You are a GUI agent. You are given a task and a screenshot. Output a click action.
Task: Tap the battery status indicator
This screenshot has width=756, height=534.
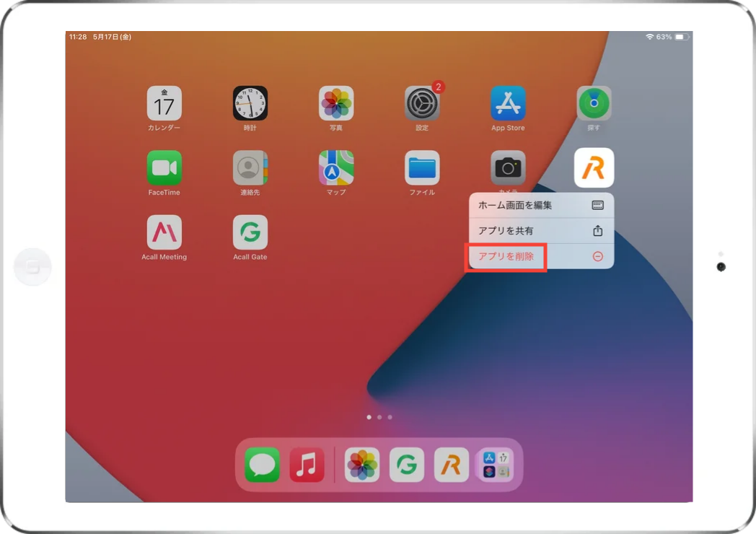pyautogui.click(x=681, y=37)
